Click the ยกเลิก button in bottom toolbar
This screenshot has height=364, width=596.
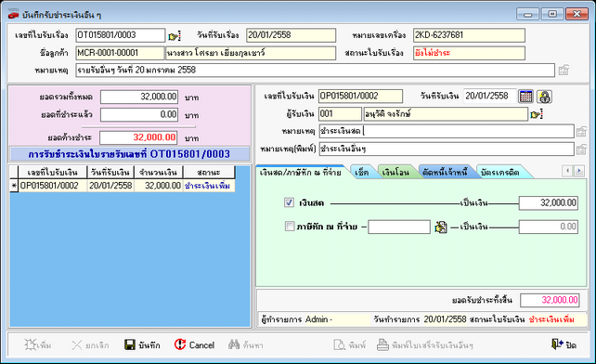pyautogui.click(x=90, y=345)
